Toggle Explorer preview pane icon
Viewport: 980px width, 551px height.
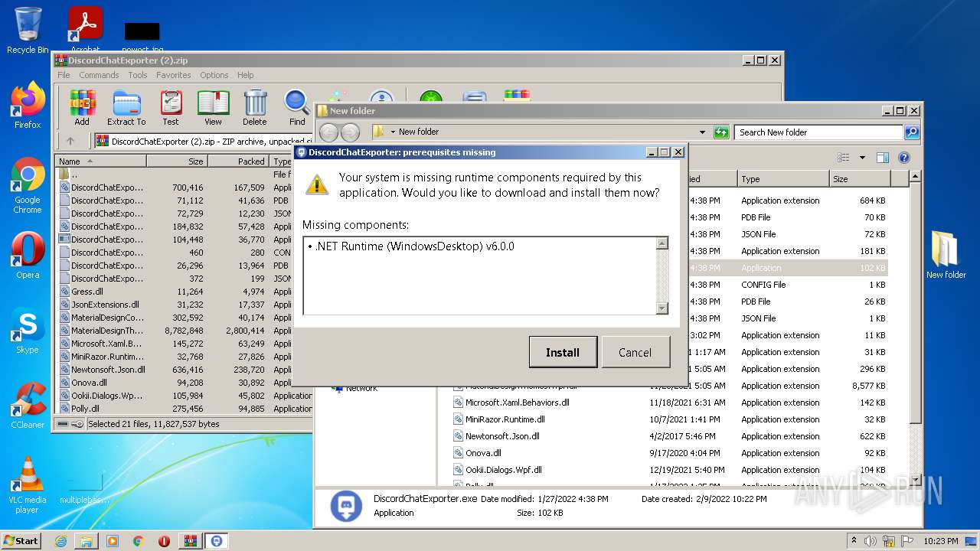click(882, 158)
